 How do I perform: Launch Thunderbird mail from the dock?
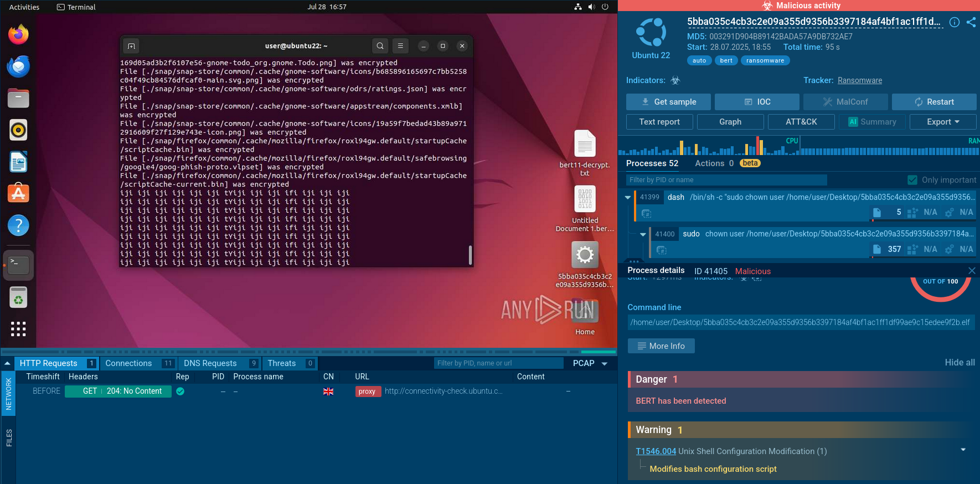(x=18, y=66)
